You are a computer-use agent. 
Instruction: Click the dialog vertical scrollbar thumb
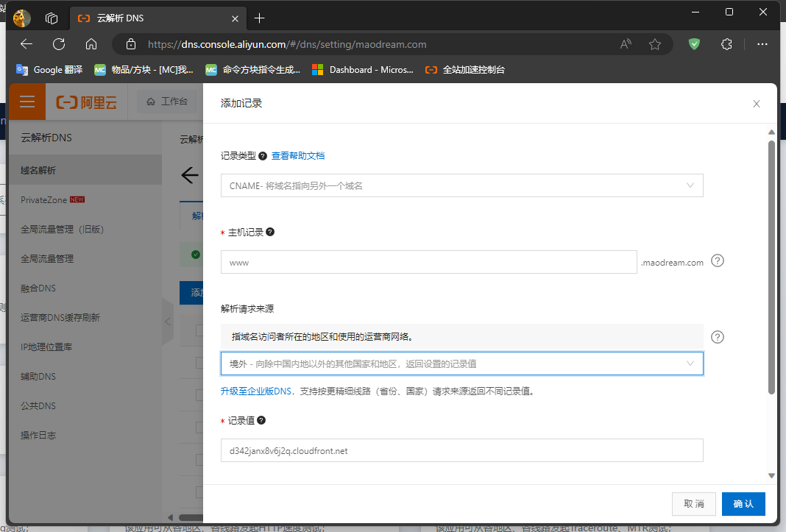pos(771,267)
